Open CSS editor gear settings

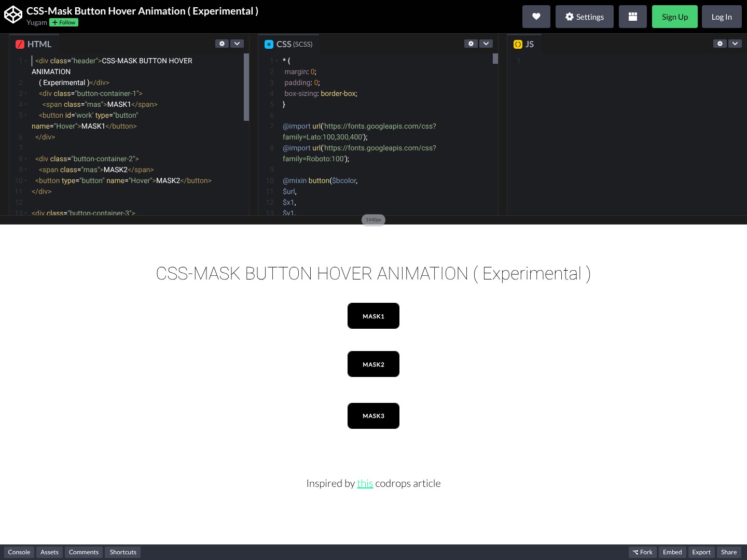coord(471,44)
